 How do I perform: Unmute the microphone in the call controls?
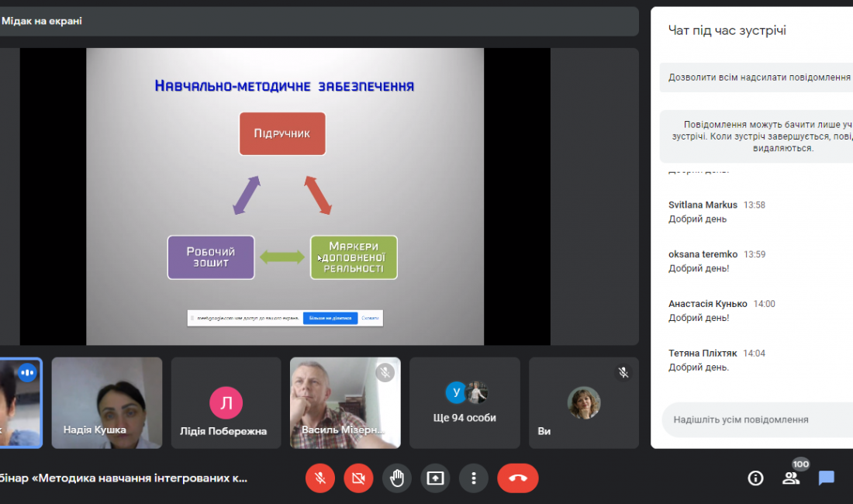(x=320, y=478)
